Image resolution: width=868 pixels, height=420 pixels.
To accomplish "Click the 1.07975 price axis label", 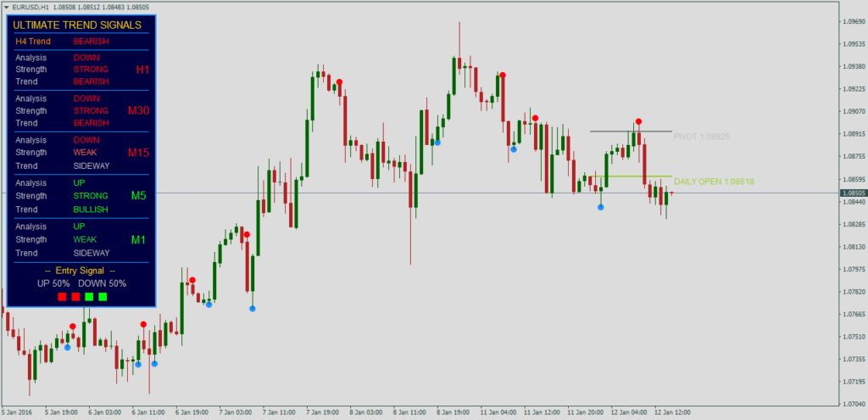I will pyautogui.click(x=854, y=269).
